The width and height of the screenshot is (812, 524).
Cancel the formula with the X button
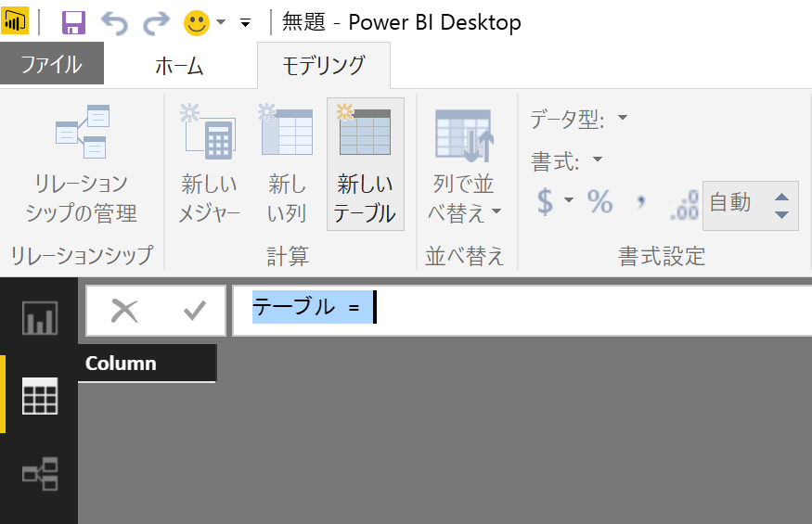pos(124,312)
